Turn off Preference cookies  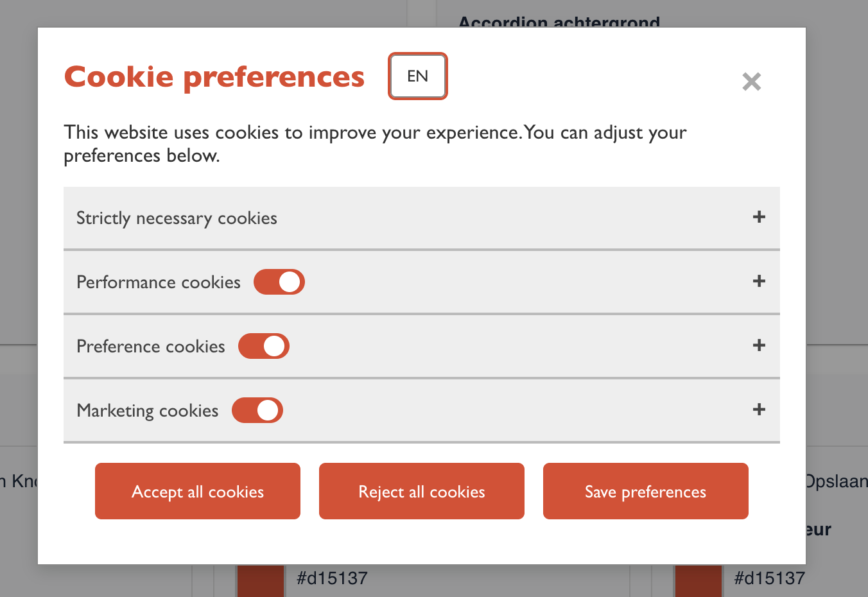click(263, 345)
